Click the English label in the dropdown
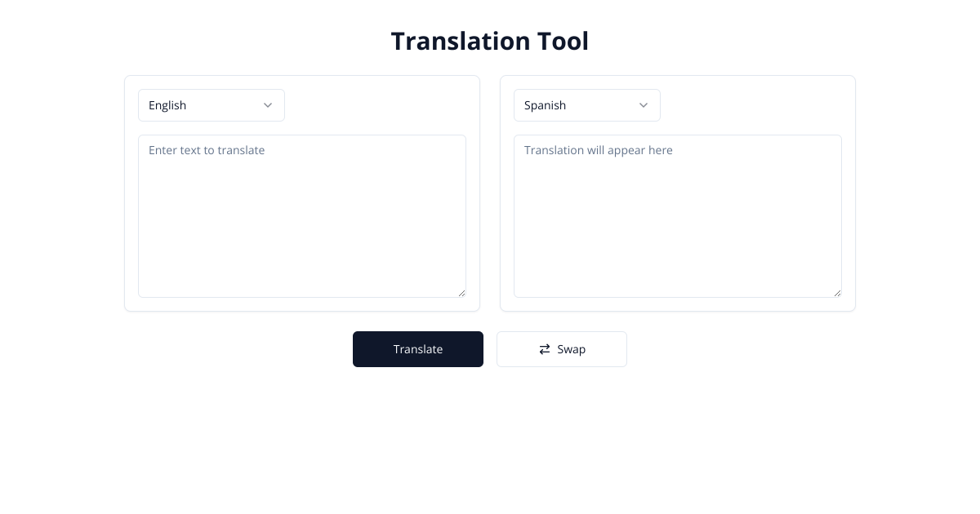 pyautogui.click(x=167, y=105)
